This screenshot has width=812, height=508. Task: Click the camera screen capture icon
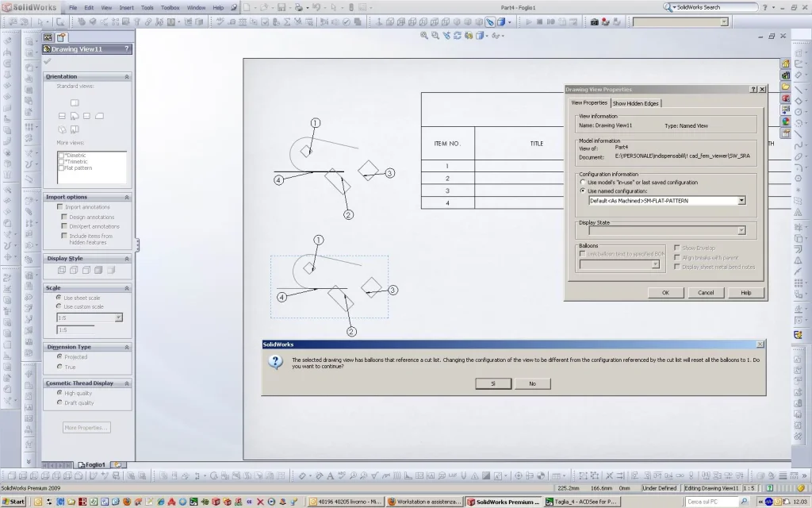point(594,21)
